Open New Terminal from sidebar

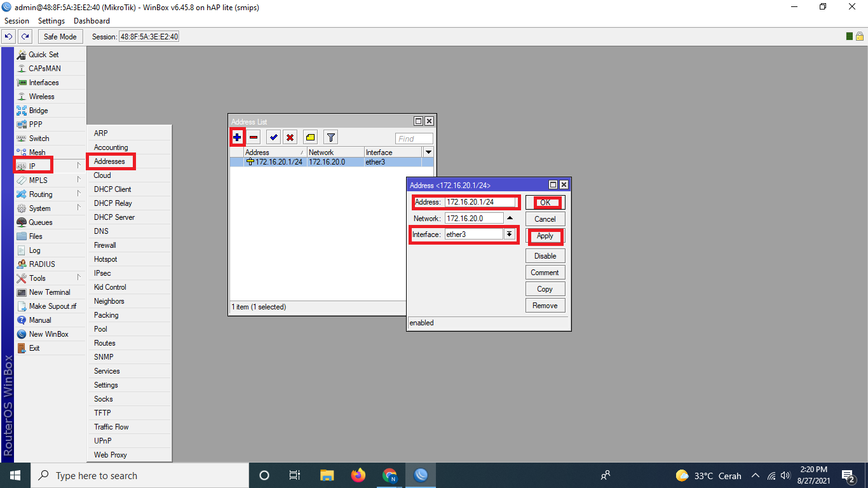pos(50,292)
